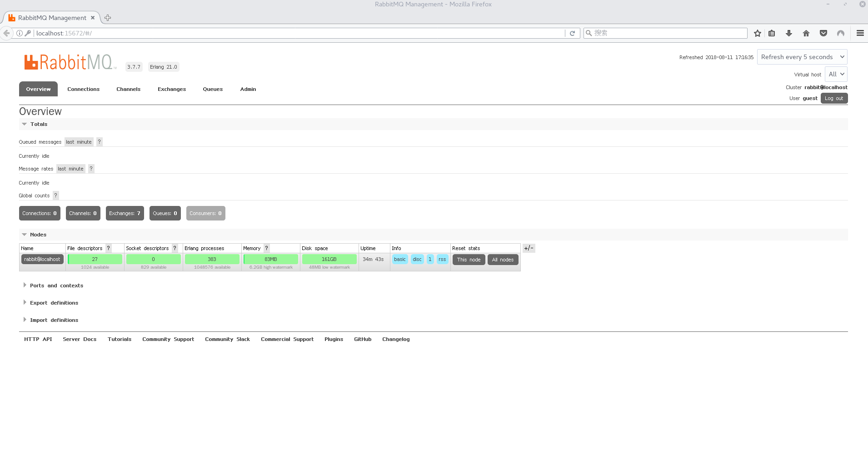Click help icon for File descriptors column
Image resolution: width=868 pixels, height=451 pixels.
coord(109,248)
